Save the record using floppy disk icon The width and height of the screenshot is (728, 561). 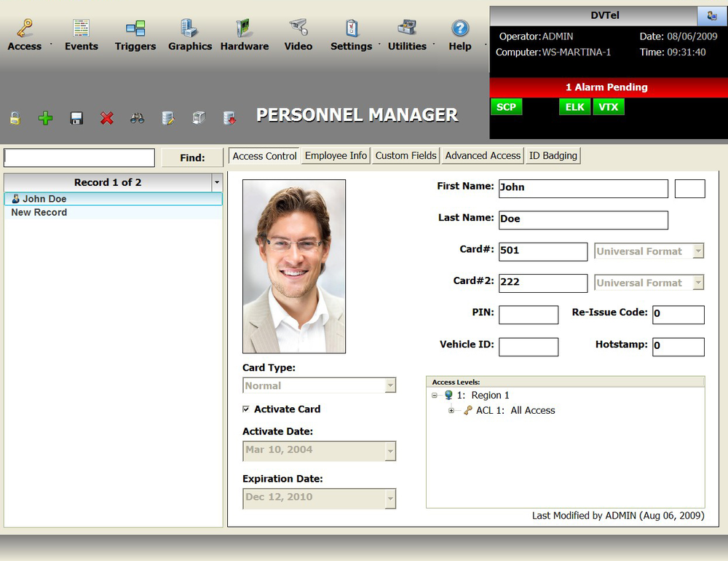point(76,118)
